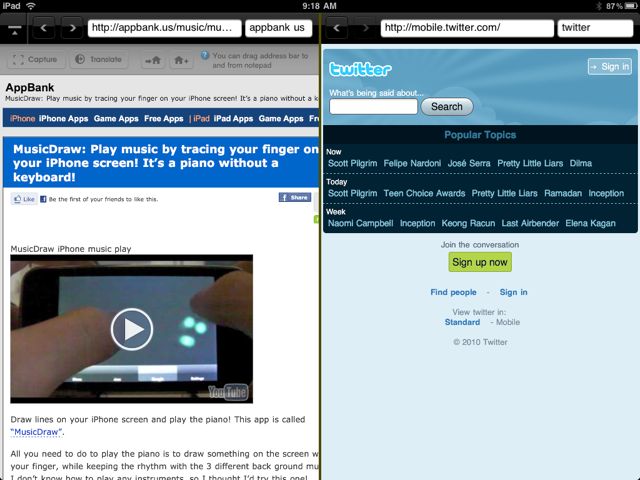640x480 pixels.
Task: Tap the forward arrow in the Twitter pane
Action: tap(365, 28)
